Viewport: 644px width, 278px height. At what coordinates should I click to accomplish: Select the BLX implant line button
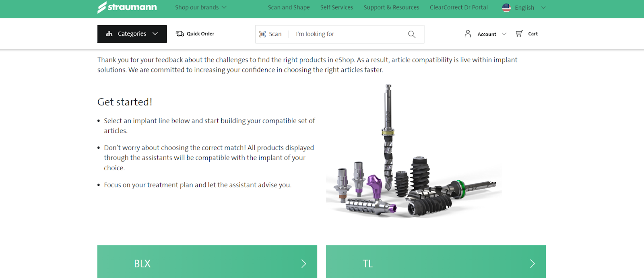tap(207, 262)
